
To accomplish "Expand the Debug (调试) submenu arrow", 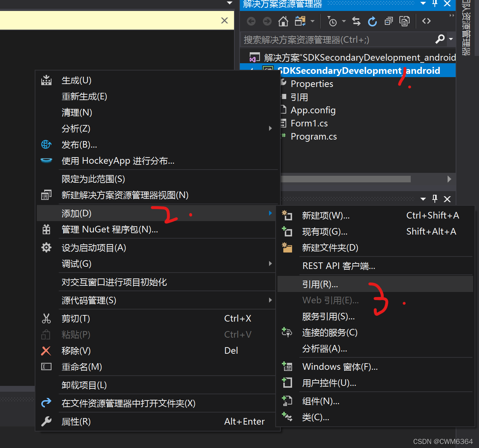I will [x=271, y=263].
